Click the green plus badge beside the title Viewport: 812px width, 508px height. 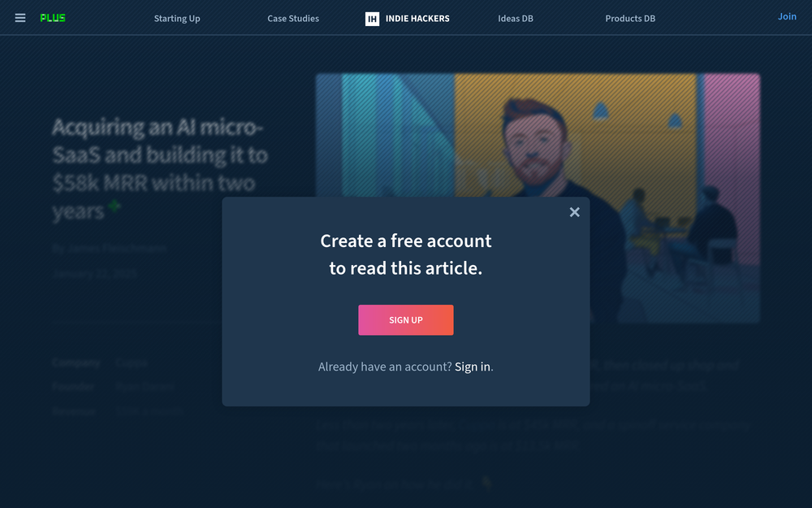(x=114, y=206)
